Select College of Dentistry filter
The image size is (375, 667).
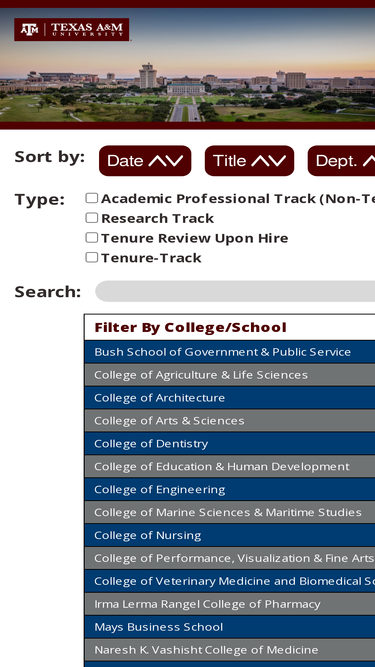230,444
